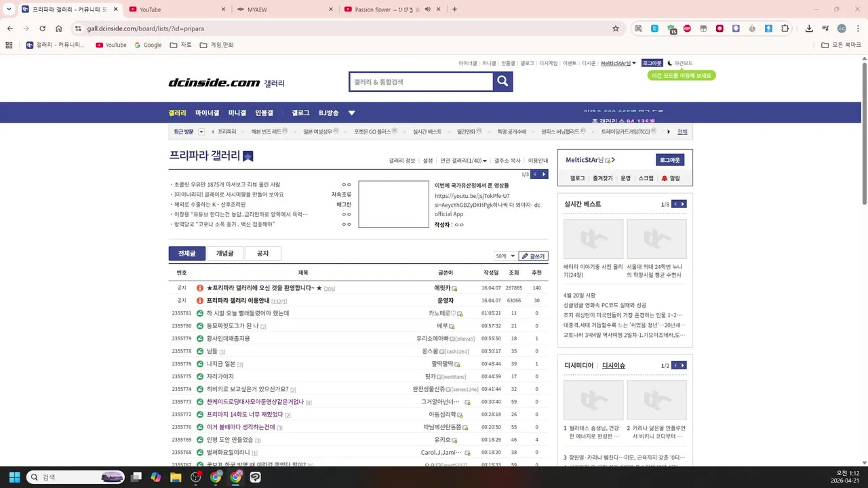The image size is (868, 488).
Task: Reload the page with the refresh icon
Action: (42, 28)
